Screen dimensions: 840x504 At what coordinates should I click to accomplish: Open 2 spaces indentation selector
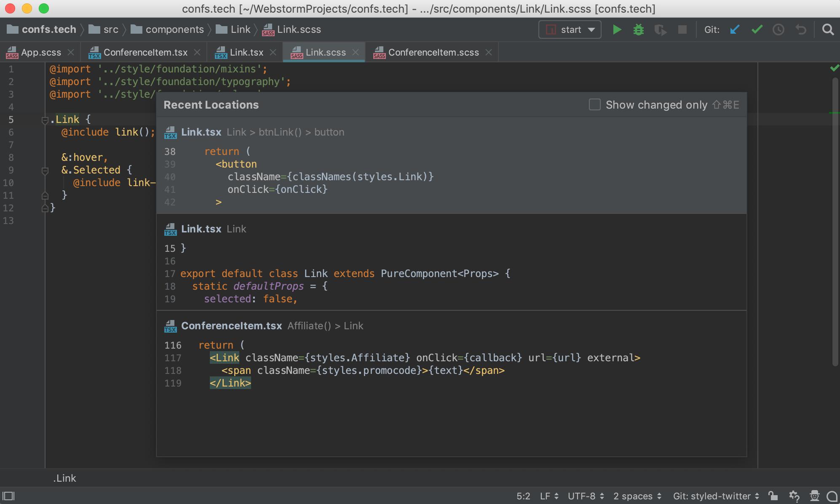pos(637,496)
